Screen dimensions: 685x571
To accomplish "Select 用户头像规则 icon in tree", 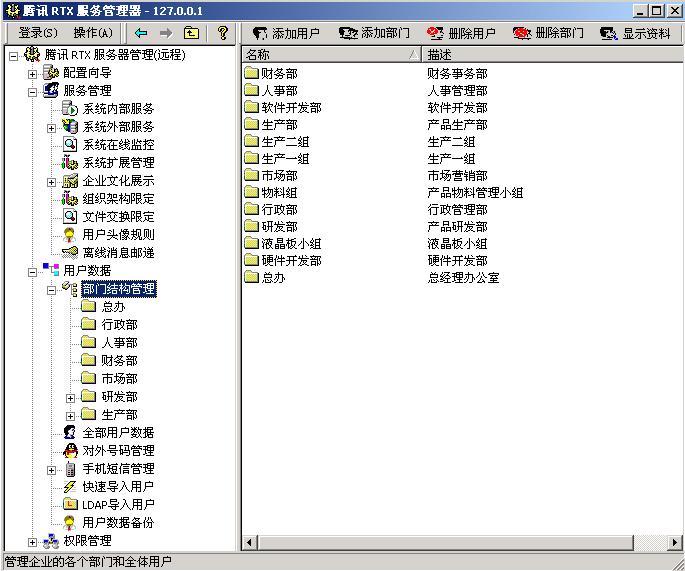I will pyautogui.click(x=70, y=234).
